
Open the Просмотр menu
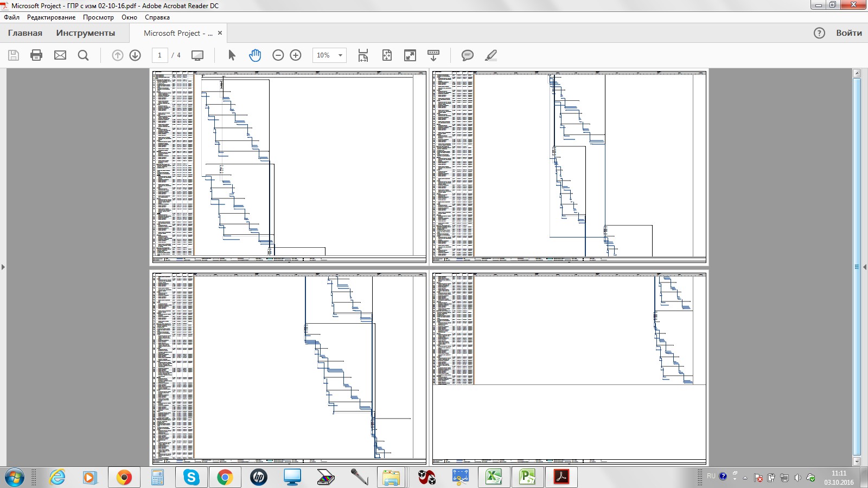point(98,17)
